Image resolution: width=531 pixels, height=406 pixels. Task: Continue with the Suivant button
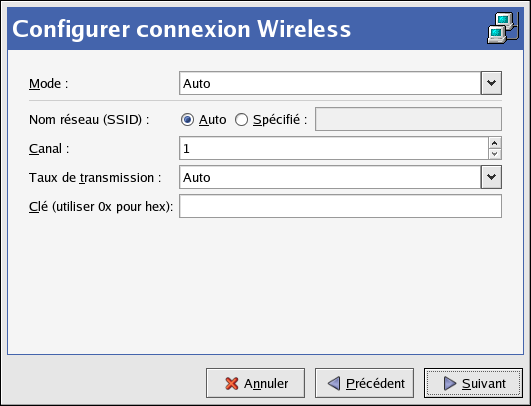click(x=473, y=383)
